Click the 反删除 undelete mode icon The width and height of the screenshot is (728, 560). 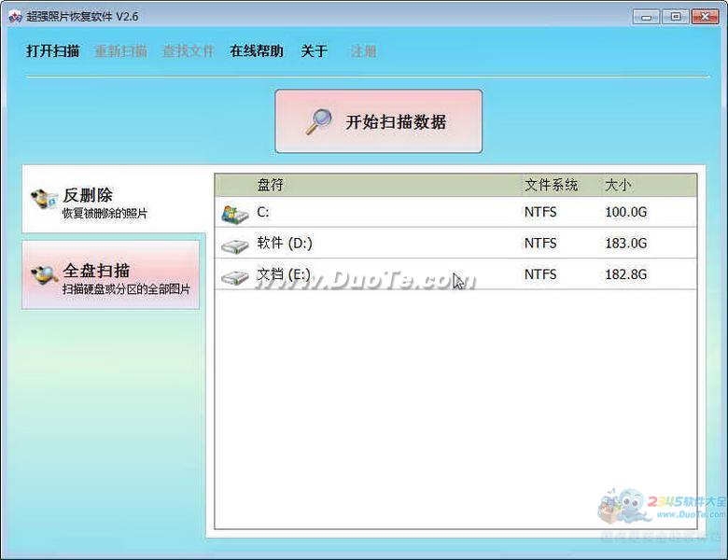[44, 198]
